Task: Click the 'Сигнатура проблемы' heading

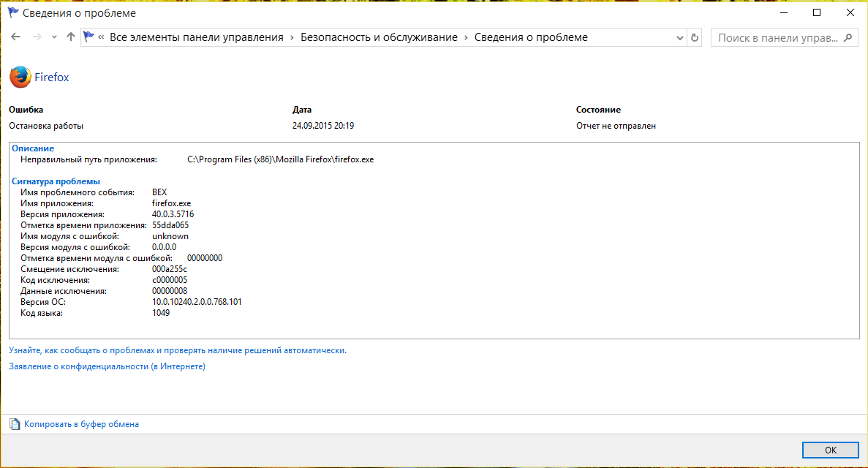Action: click(x=56, y=181)
